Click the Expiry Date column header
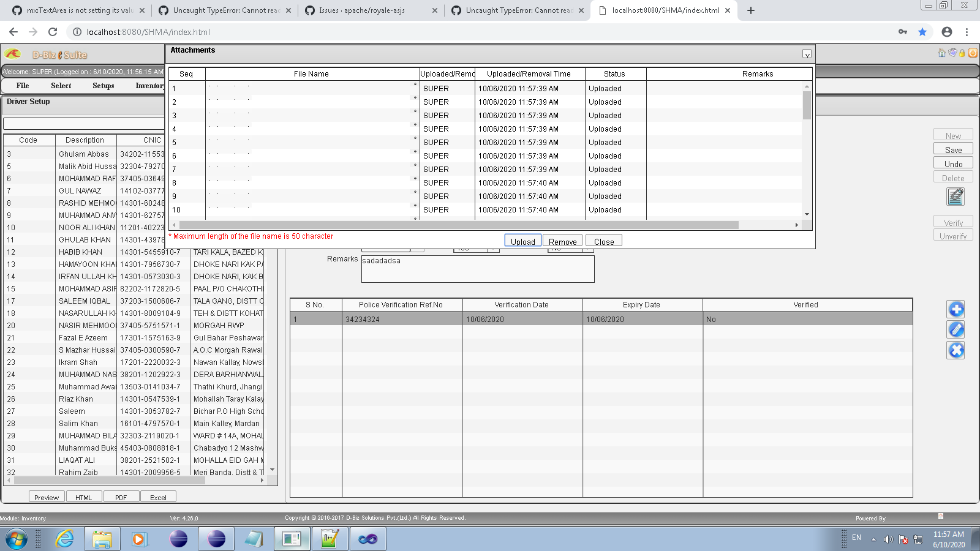Screen dimensions: 980x551 pos(642,304)
